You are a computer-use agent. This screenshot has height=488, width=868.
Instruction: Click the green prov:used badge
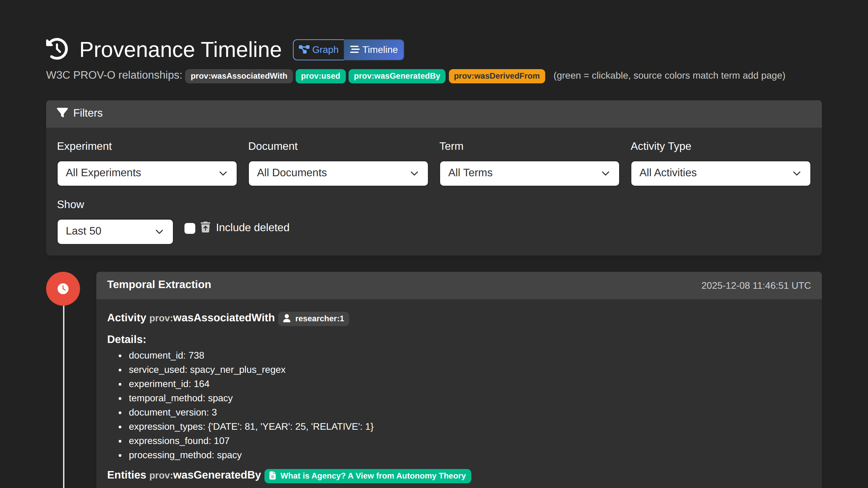[320, 76]
